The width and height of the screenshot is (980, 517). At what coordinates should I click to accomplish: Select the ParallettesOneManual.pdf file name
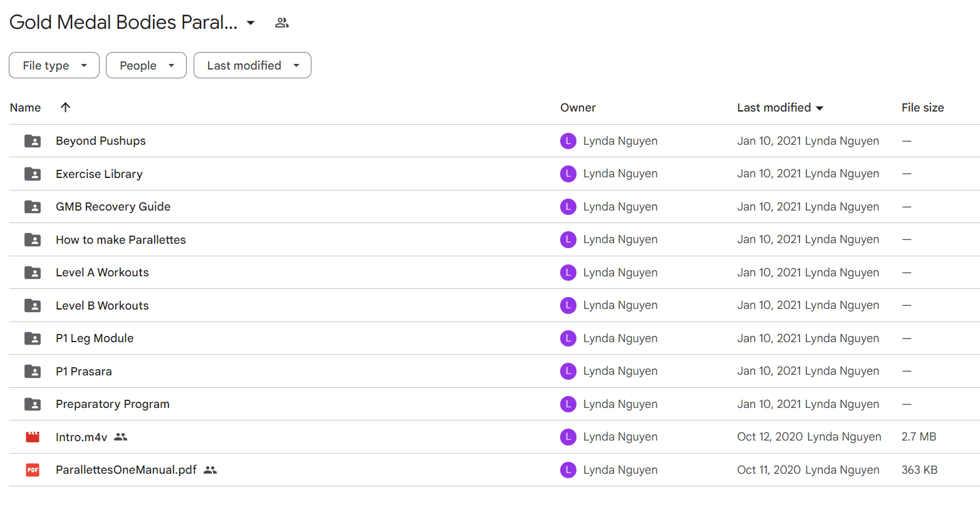point(126,470)
